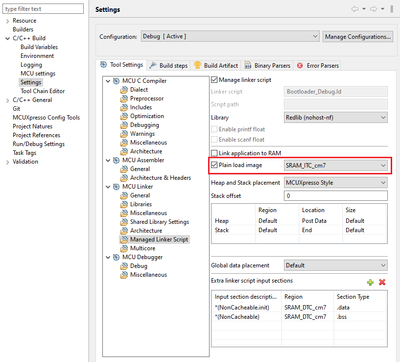Click the Optimization folder icon
The width and height of the screenshot is (400, 362).
pos(124,116)
